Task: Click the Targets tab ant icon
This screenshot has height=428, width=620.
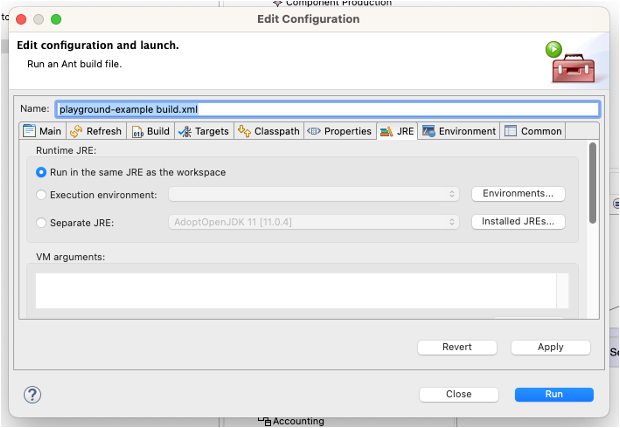Action: [185, 131]
